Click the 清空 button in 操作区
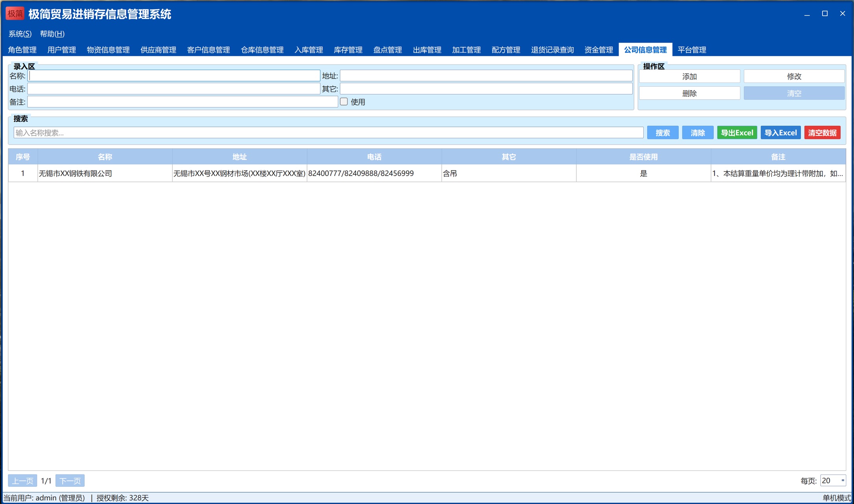The width and height of the screenshot is (854, 504). tap(794, 93)
